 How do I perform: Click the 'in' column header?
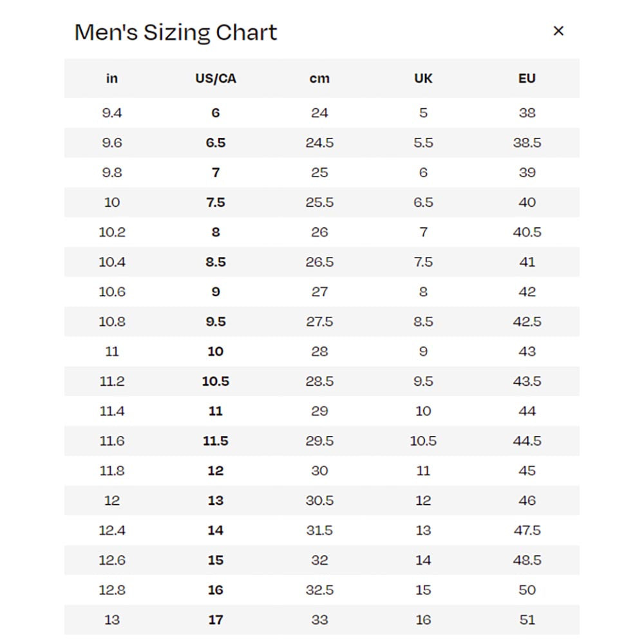point(112,79)
